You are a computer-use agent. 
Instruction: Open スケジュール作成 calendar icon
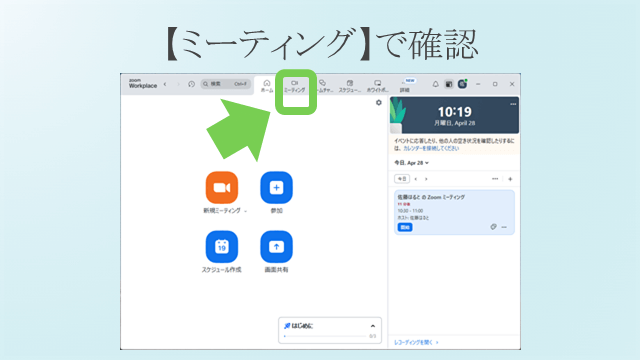(x=222, y=247)
